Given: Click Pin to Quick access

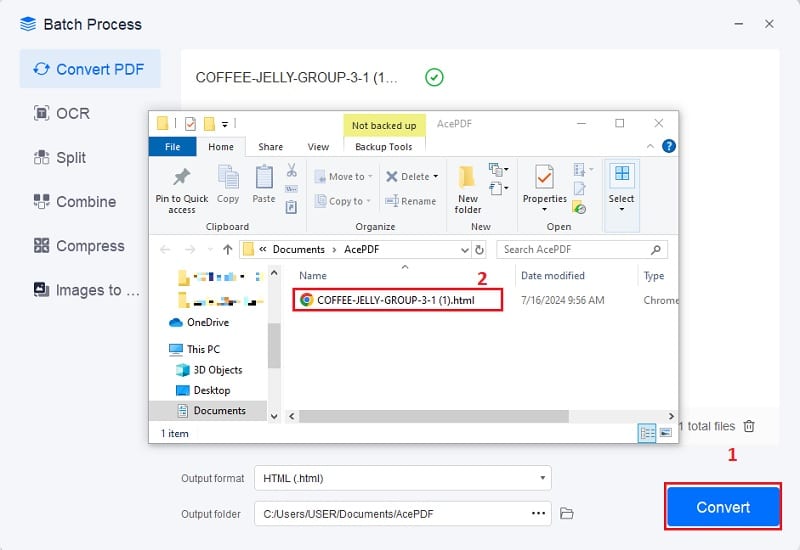Looking at the screenshot, I should pos(182,190).
